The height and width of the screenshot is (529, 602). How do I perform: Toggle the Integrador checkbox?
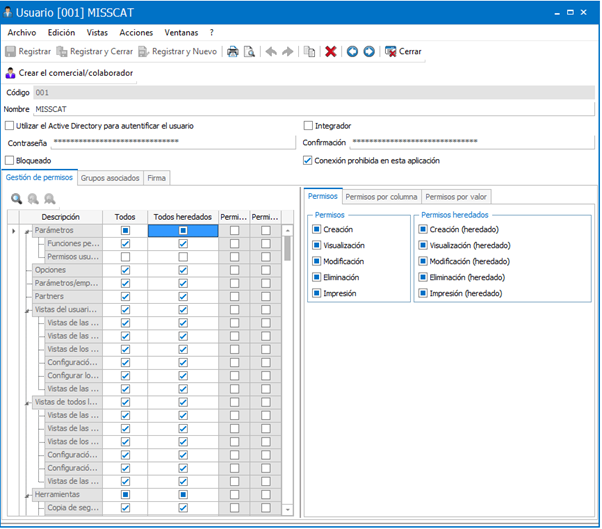[x=308, y=126]
